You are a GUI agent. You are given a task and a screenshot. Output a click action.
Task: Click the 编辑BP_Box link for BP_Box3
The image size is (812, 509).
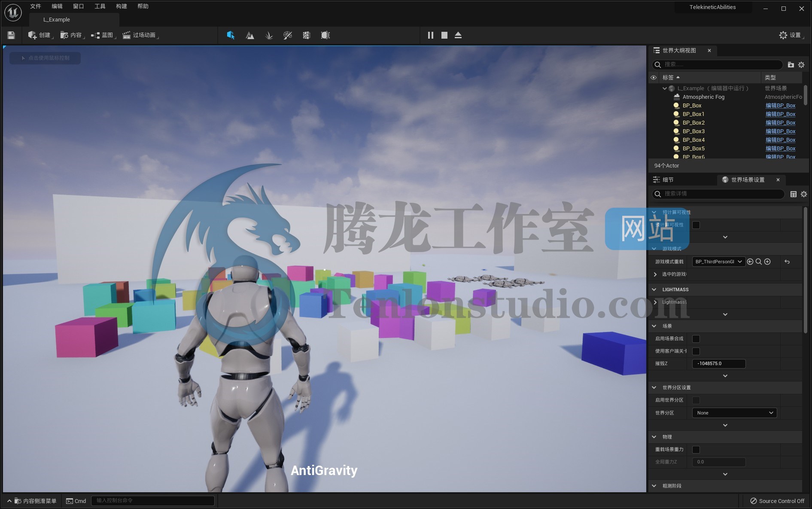[780, 131]
